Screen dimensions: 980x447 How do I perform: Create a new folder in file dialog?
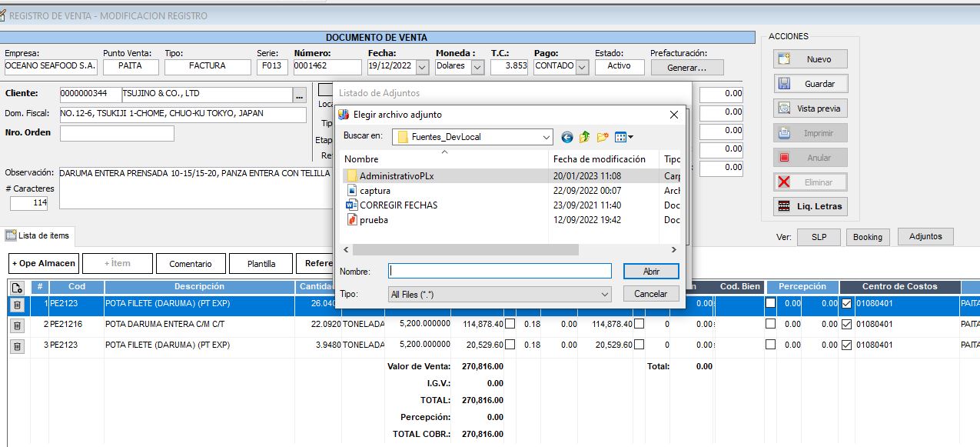(603, 137)
